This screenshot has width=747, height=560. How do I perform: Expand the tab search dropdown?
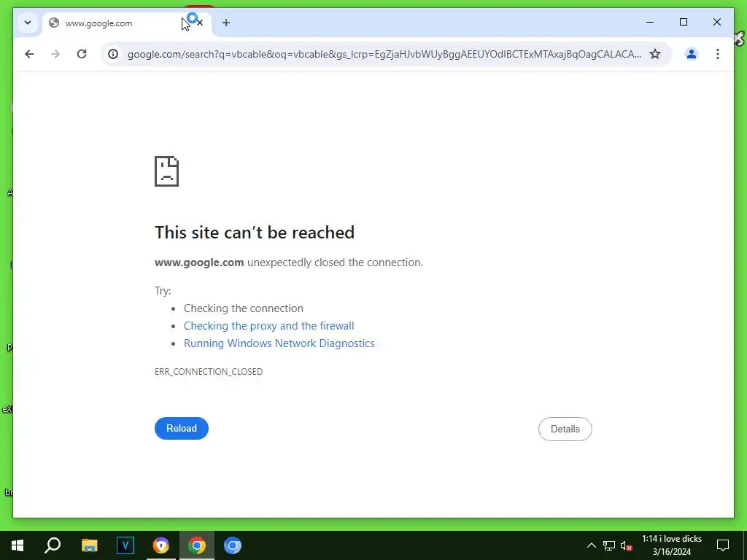(x=28, y=23)
